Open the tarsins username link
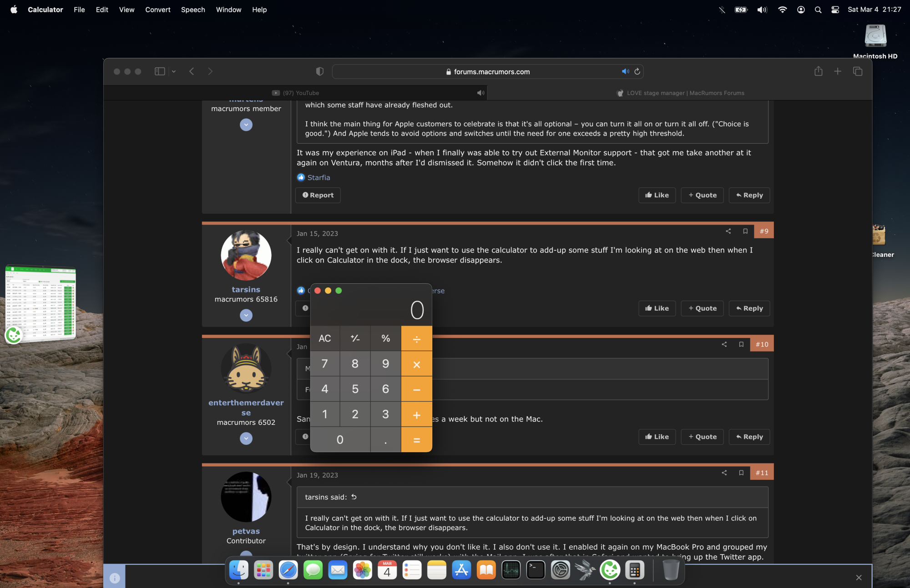The height and width of the screenshot is (588, 910). click(x=246, y=289)
